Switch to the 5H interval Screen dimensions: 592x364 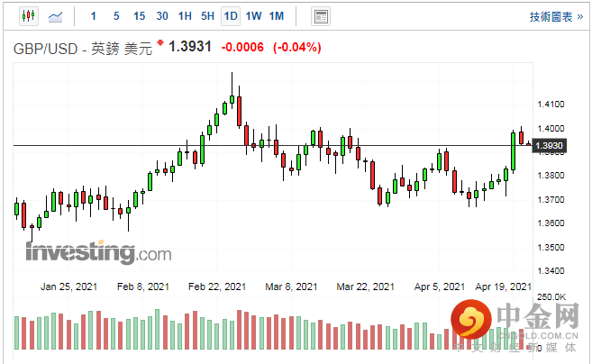click(x=207, y=16)
